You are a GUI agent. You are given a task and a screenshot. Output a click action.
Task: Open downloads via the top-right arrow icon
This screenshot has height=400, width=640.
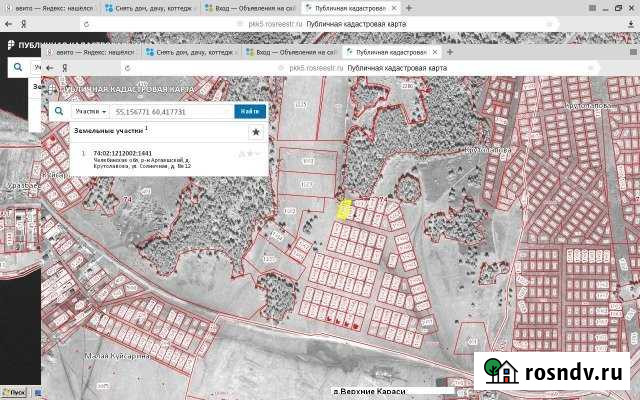[x=630, y=22]
